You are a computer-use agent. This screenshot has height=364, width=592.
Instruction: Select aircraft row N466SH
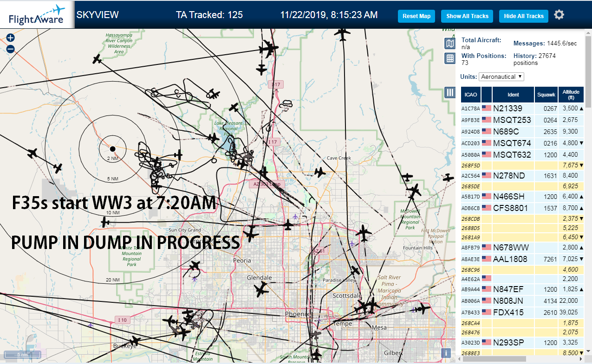[523, 197]
